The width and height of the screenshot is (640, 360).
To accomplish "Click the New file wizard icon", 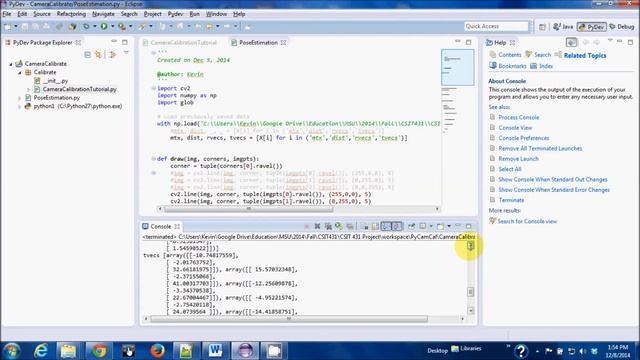I will (x=8, y=27).
